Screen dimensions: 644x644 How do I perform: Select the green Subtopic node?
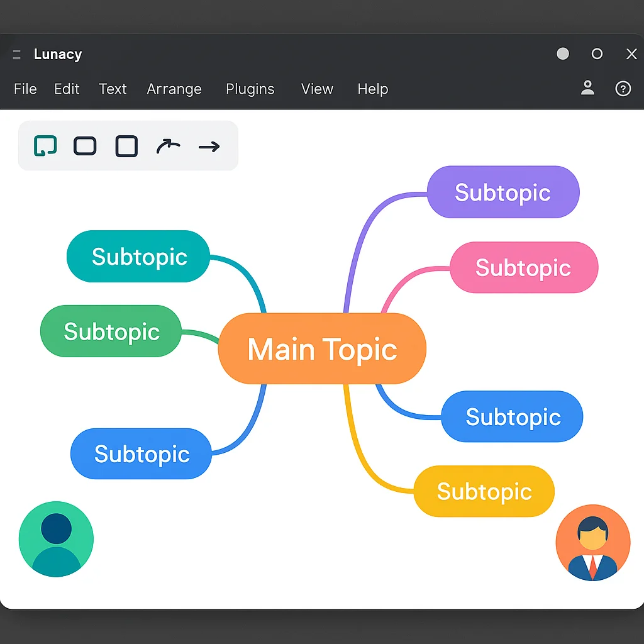pyautogui.click(x=111, y=331)
